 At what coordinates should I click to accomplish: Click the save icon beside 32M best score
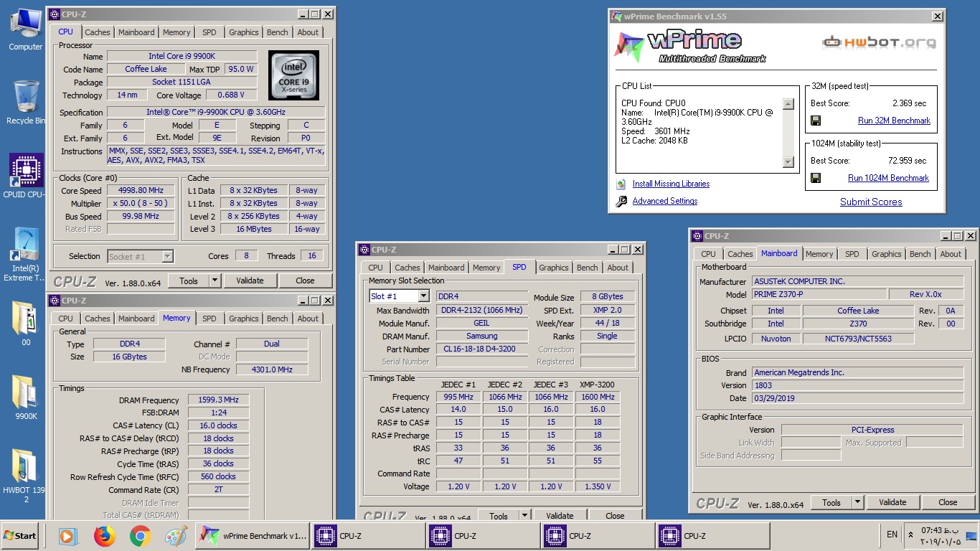tap(816, 121)
